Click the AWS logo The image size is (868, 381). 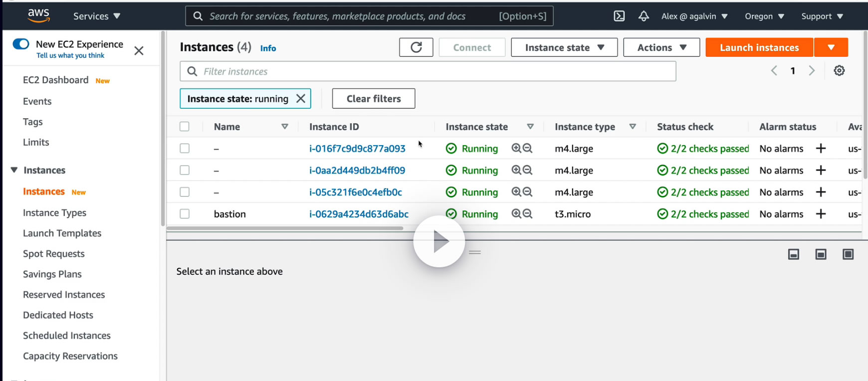[38, 16]
